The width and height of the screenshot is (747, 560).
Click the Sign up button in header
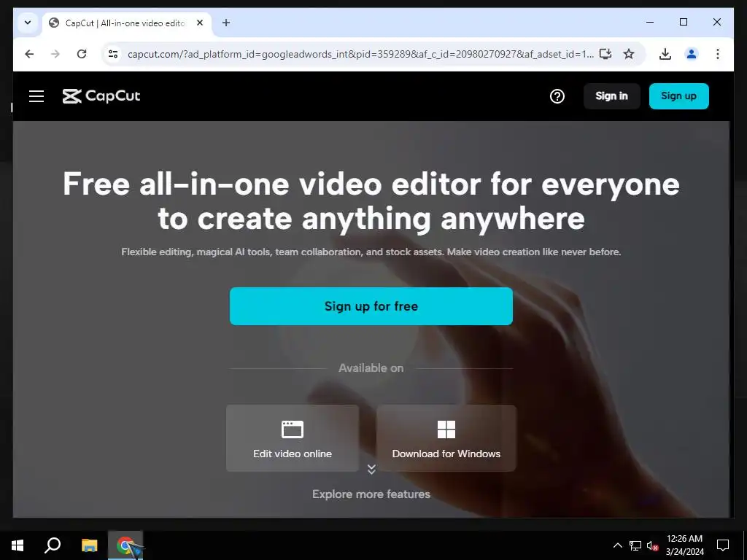(x=678, y=96)
